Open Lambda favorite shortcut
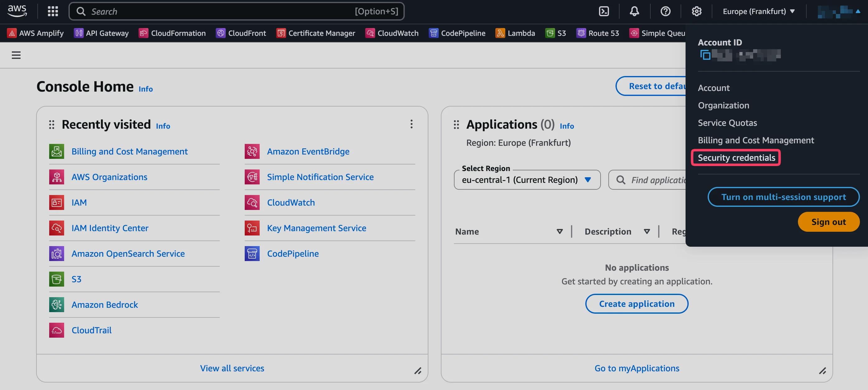 515,33
